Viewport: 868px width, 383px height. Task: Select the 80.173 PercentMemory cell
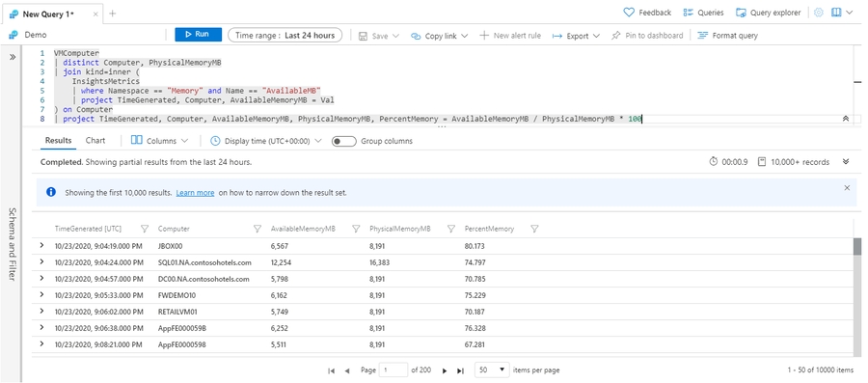475,246
